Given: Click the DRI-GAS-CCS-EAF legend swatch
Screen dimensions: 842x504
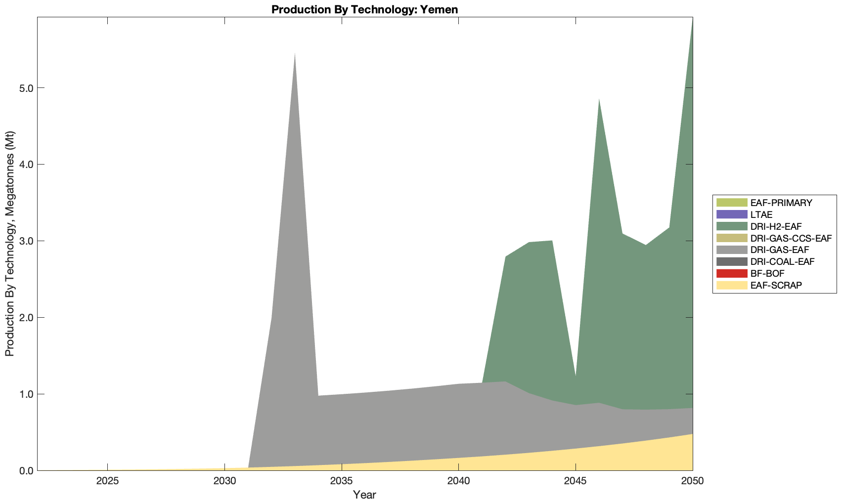Looking at the screenshot, I should point(731,238).
